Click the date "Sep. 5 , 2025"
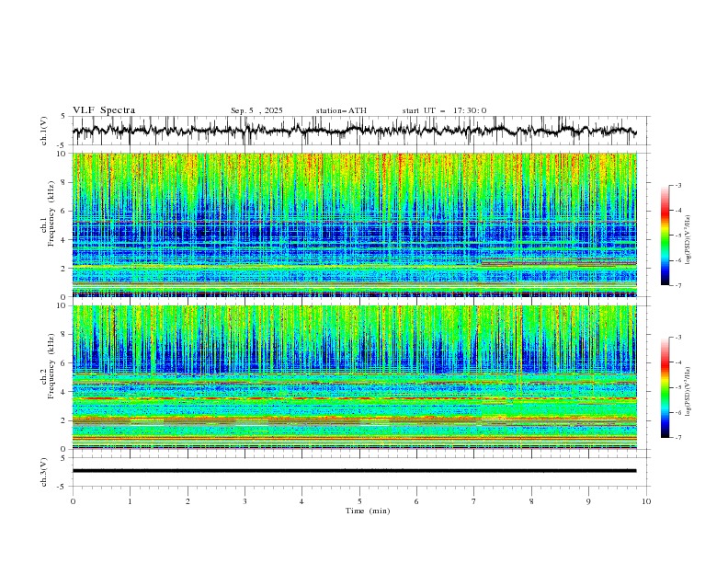This screenshot has width=728, height=563. (256, 110)
